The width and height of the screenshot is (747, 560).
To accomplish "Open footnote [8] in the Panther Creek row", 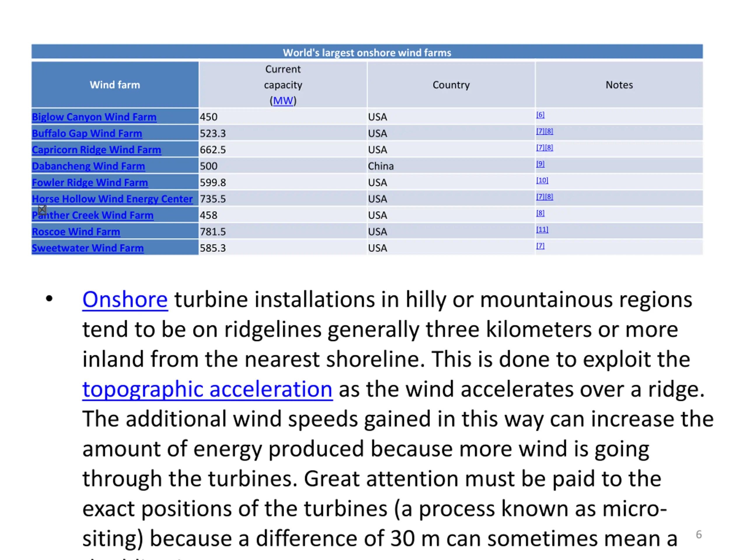I will 540,213.
